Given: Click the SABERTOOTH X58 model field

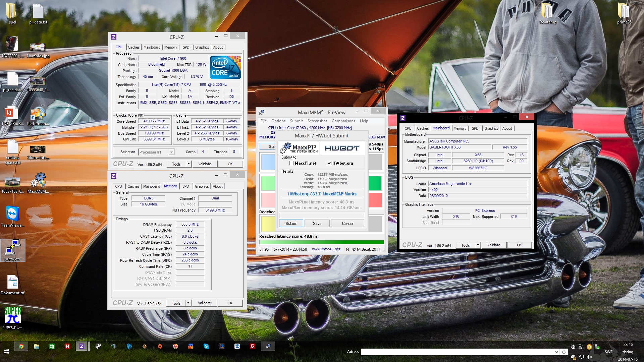Looking at the screenshot, I should tap(460, 147).
